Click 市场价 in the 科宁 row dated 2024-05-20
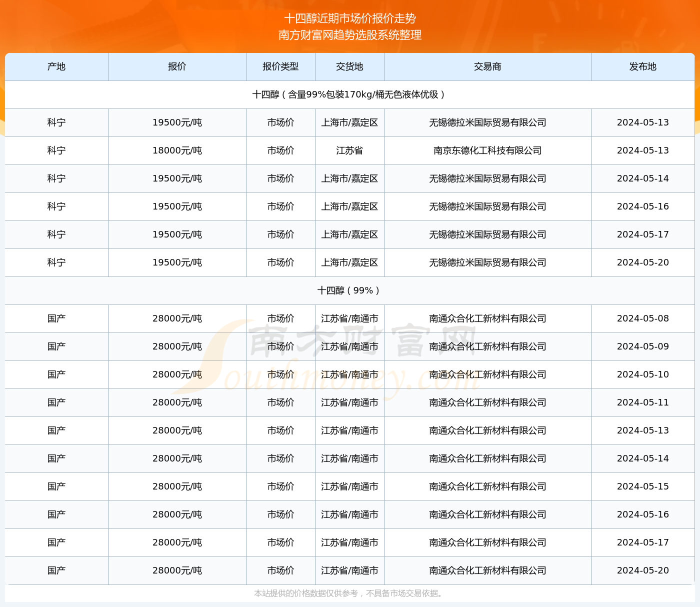Viewport: 700px width, 607px height. click(x=280, y=262)
